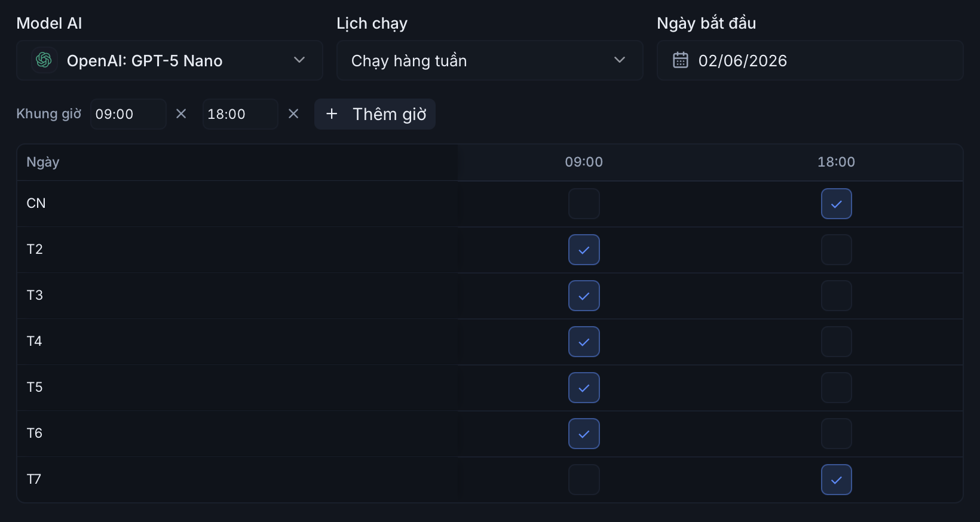Uncheck T5 at 09:00 checkbox
The image size is (980, 522).
584,388
